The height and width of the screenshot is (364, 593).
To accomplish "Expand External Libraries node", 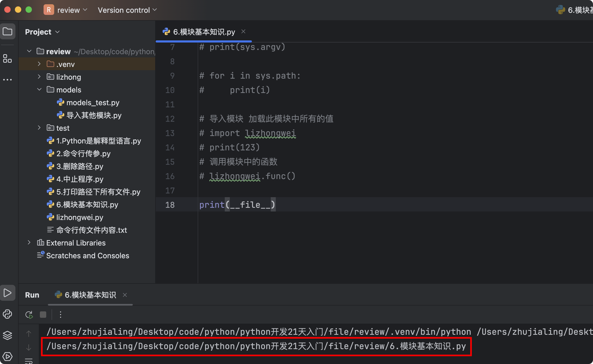I will click(x=29, y=243).
